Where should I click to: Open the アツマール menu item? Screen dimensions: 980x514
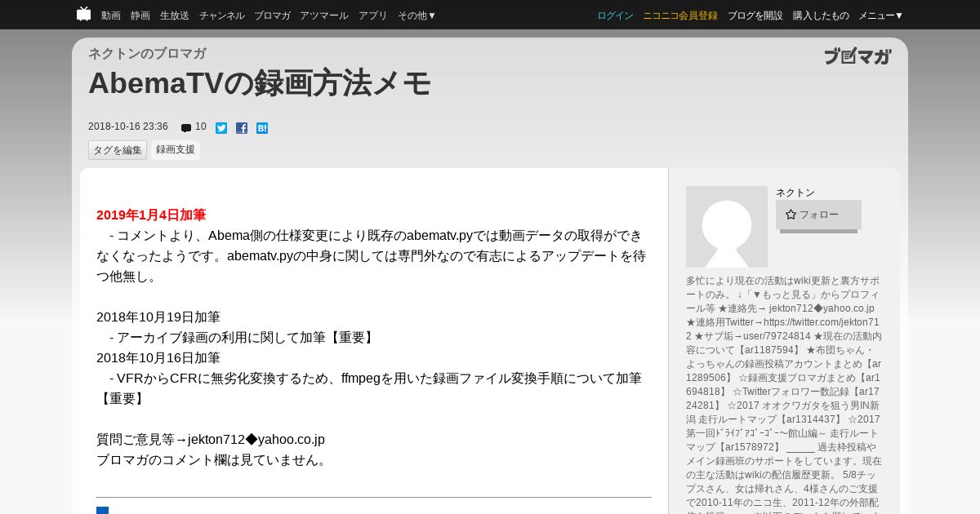point(324,16)
